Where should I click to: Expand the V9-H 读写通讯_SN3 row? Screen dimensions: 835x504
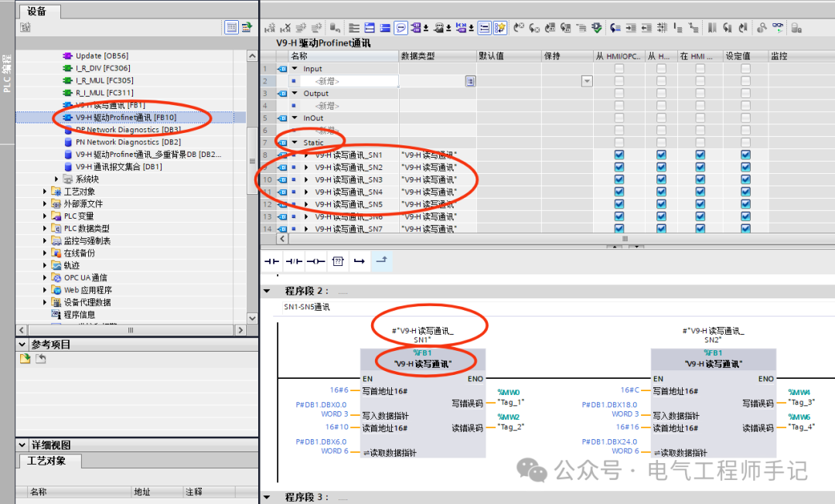coord(306,179)
